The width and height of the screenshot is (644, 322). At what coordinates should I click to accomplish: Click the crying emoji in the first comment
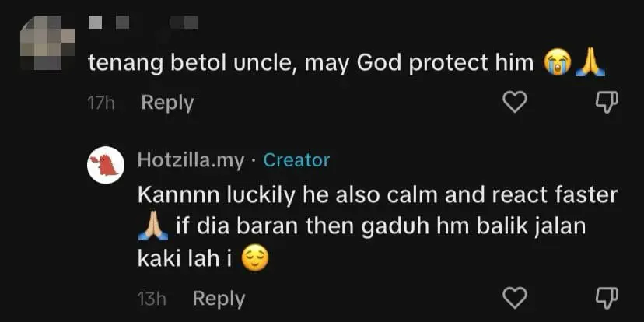[x=558, y=63]
